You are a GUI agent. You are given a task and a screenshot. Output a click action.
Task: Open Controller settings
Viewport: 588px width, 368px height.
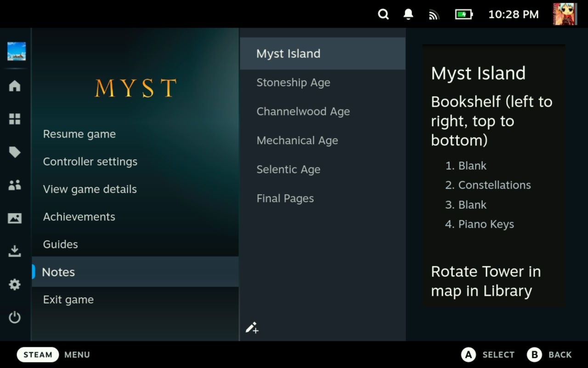(135, 161)
